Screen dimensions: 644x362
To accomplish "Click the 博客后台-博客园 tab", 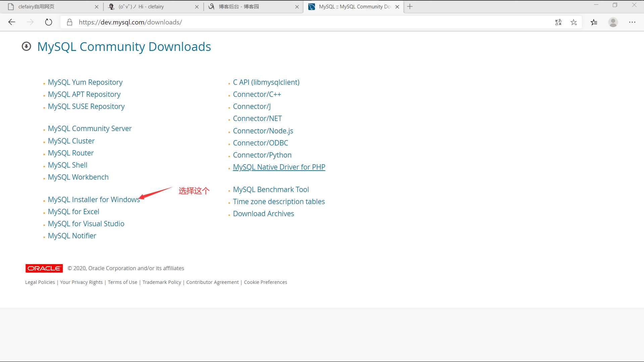I will coord(252,6).
